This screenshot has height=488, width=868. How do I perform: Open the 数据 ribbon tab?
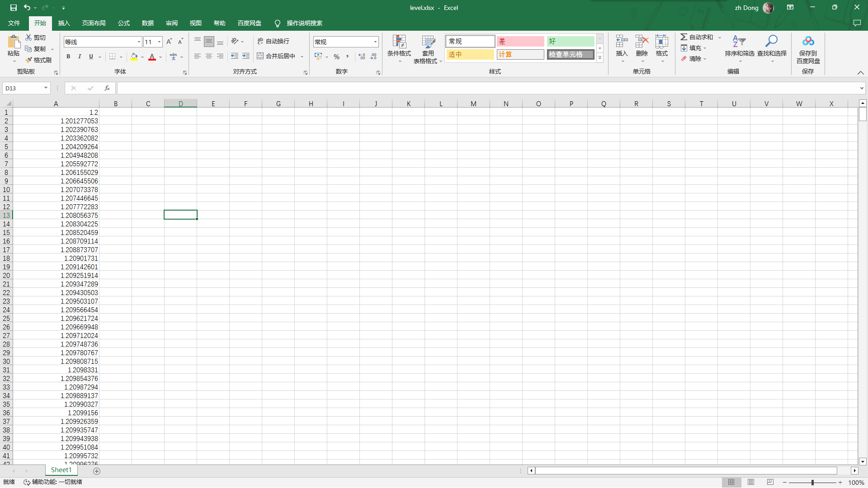point(147,23)
